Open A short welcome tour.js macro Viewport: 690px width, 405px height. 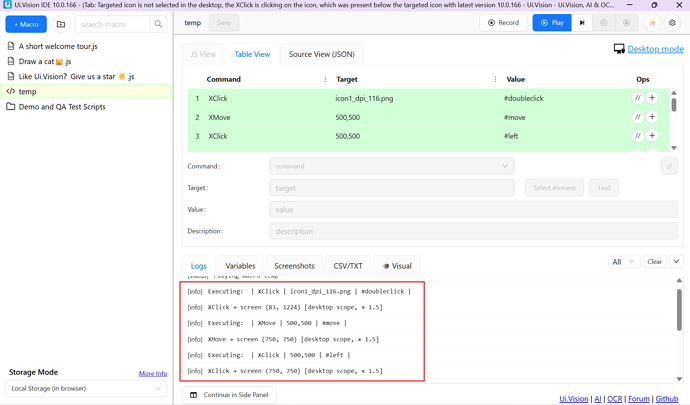58,46
